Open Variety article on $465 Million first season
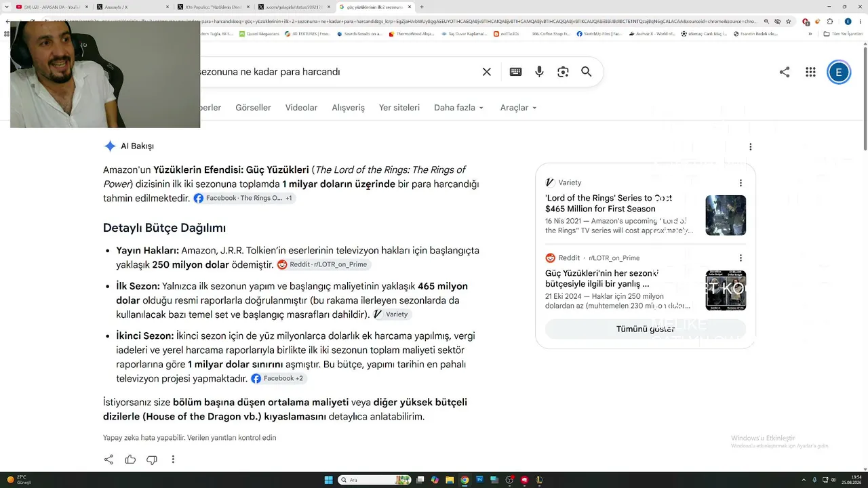 tap(609, 203)
